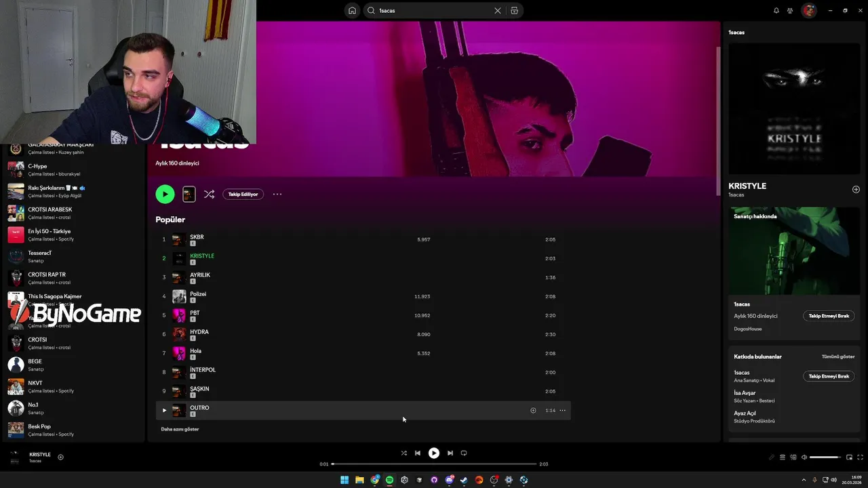
Task: Open contributor İsa Avşar
Action: [x=745, y=393]
